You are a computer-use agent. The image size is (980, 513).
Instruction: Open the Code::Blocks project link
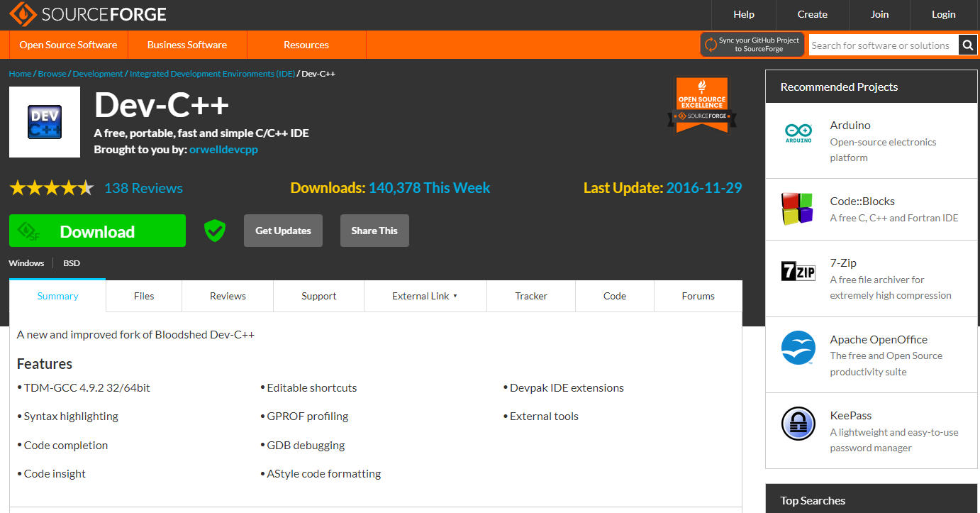tap(862, 201)
